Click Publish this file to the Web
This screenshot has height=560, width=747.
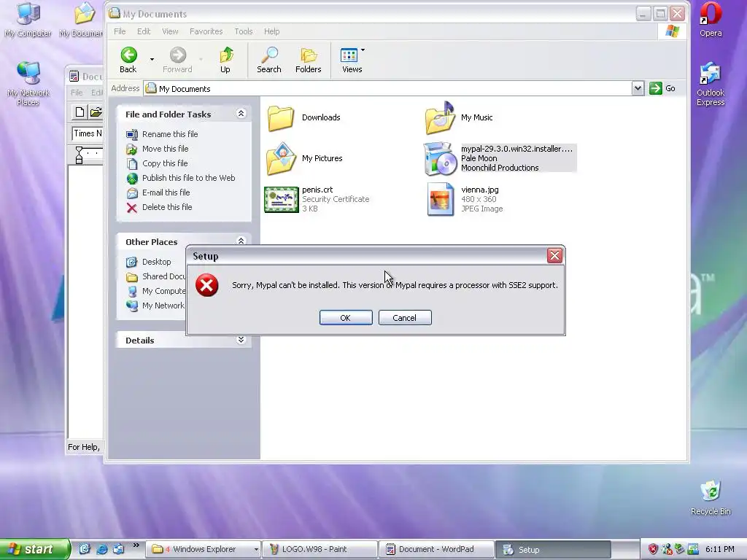point(189,178)
